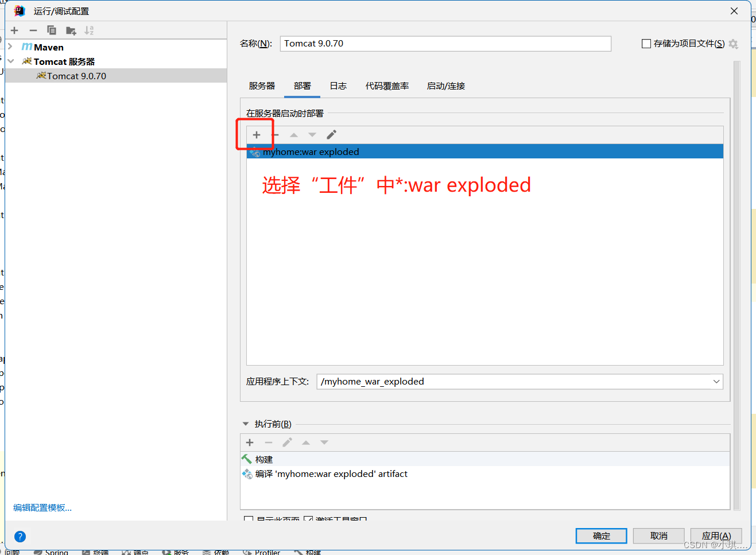Switch to the 代码覆盖率 tab
This screenshot has width=756, height=555.
(x=387, y=86)
